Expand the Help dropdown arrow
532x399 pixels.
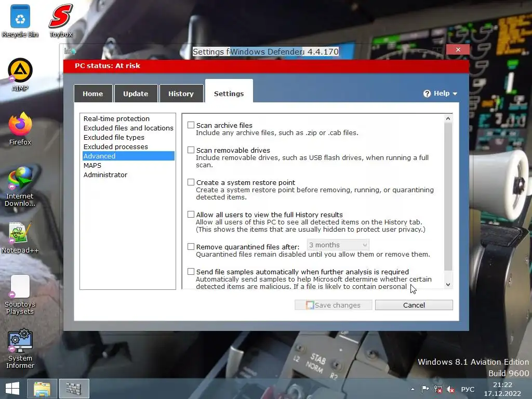(x=455, y=94)
